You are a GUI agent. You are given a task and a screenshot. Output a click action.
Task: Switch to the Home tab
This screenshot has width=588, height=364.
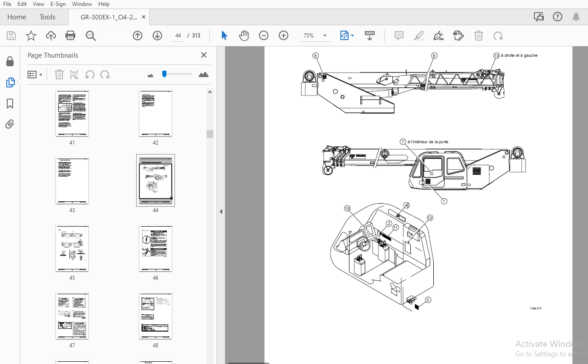pyautogui.click(x=17, y=17)
